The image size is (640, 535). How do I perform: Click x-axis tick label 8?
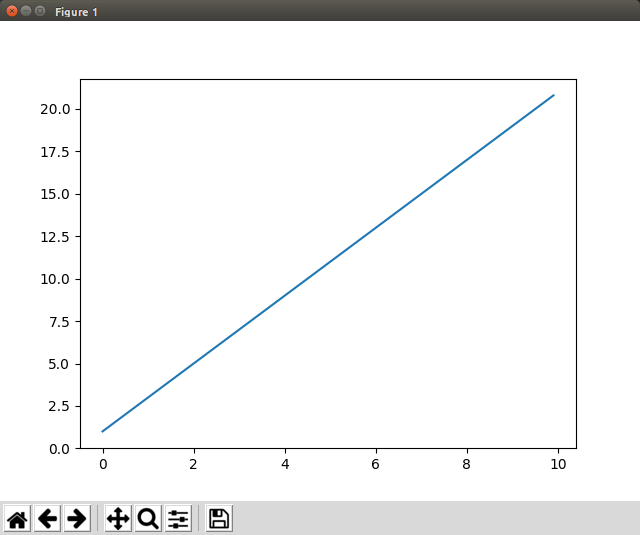tap(467, 464)
